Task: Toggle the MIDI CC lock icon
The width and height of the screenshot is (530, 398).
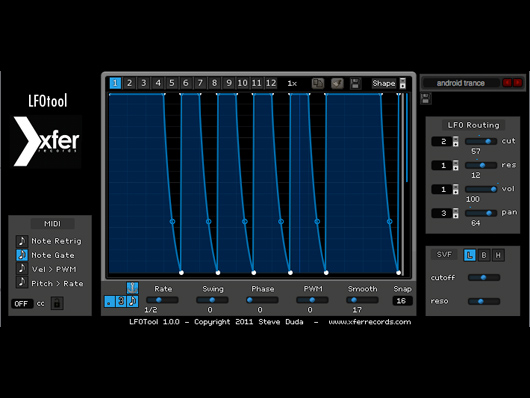Action: tap(57, 303)
